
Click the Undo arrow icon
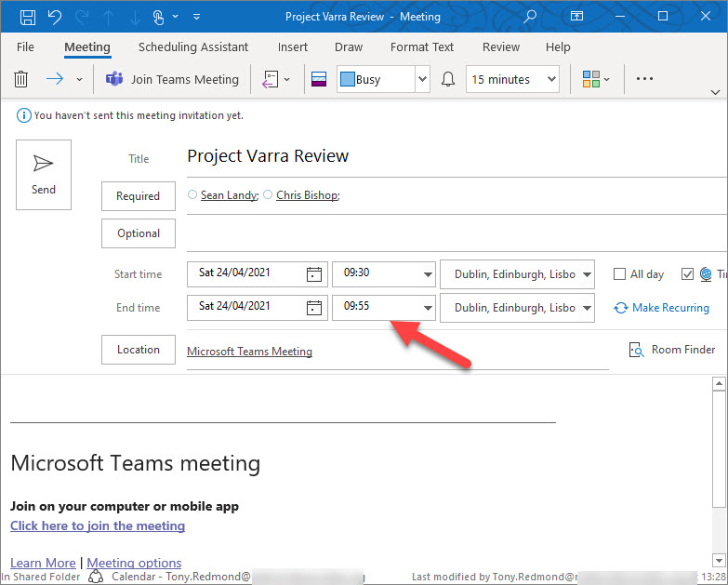click(x=54, y=17)
